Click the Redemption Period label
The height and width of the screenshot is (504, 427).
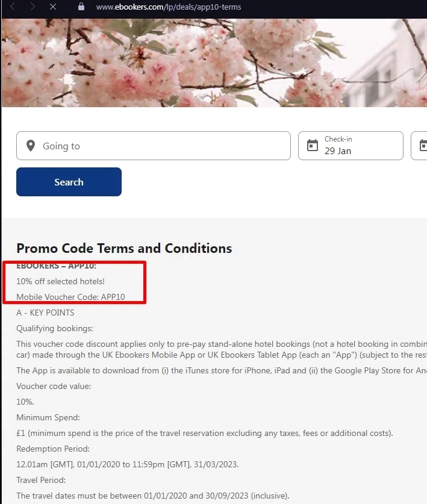pyautogui.click(x=53, y=449)
